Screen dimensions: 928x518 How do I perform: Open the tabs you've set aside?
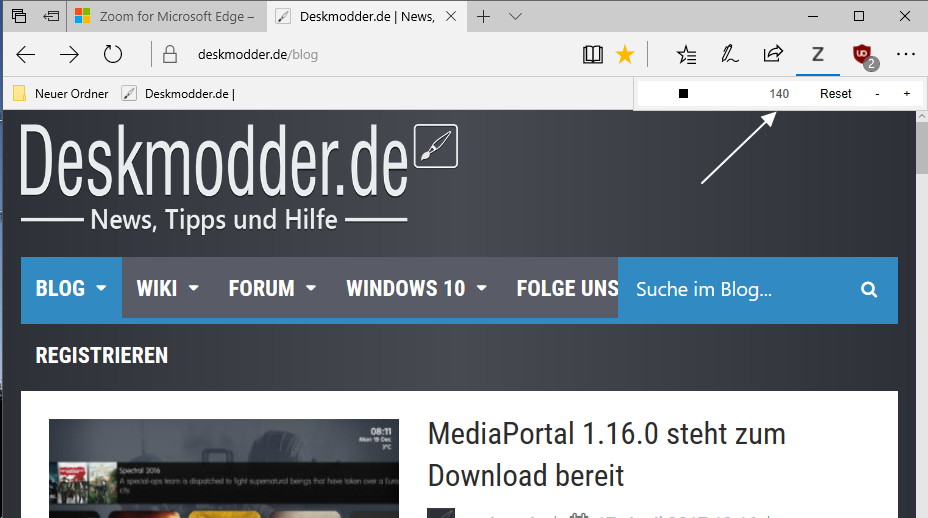pyautogui.click(x=19, y=16)
